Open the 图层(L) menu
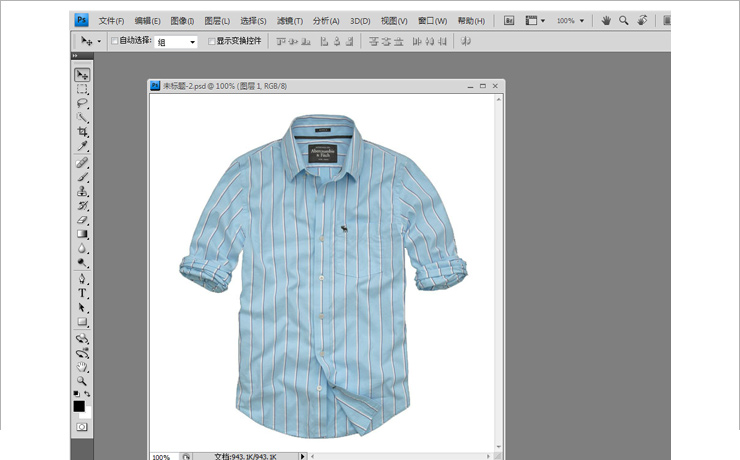This screenshot has height=460, width=740. click(217, 20)
